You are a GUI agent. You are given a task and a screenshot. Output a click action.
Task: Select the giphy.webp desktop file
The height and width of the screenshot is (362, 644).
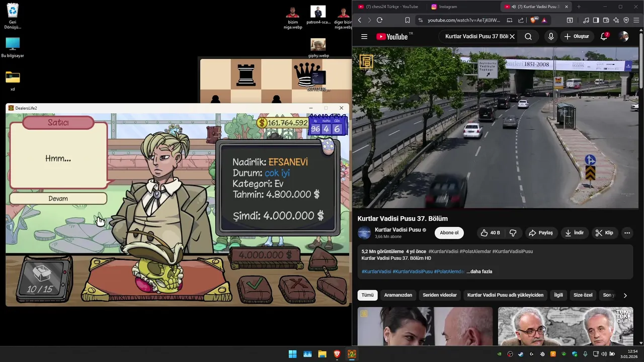(x=318, y=48)
